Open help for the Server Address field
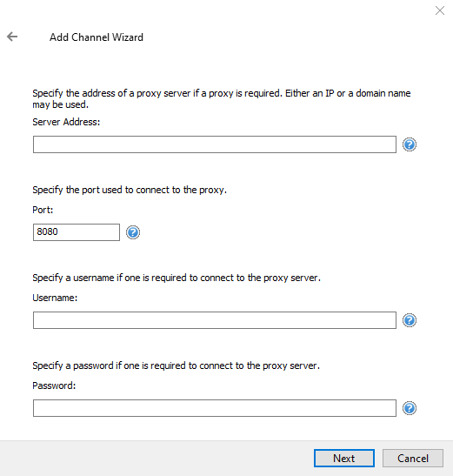Viewport: 453px width, 476px height. tap(410, 144)
